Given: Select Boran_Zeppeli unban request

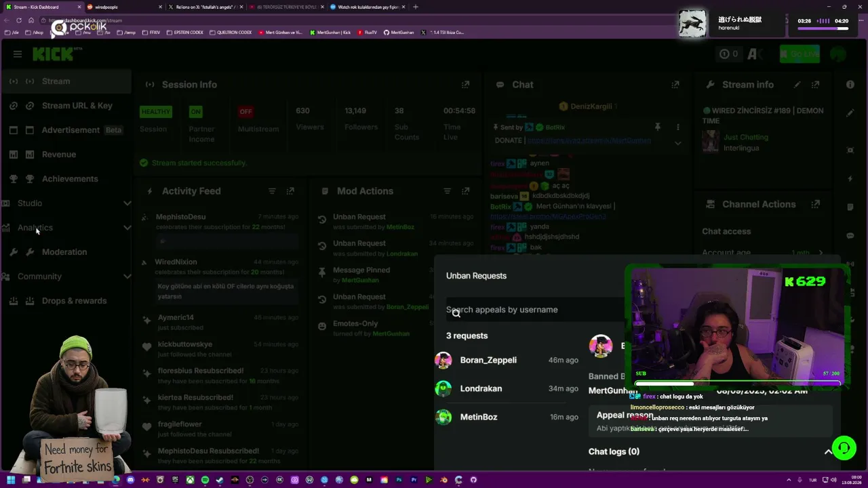Looking at the screenshot, I should 507,360.
